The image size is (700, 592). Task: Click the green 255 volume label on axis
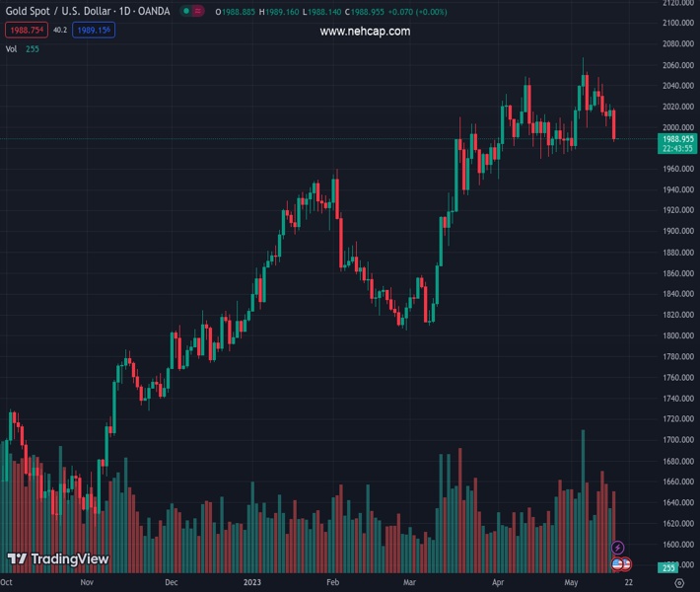(x=668, y=567)
